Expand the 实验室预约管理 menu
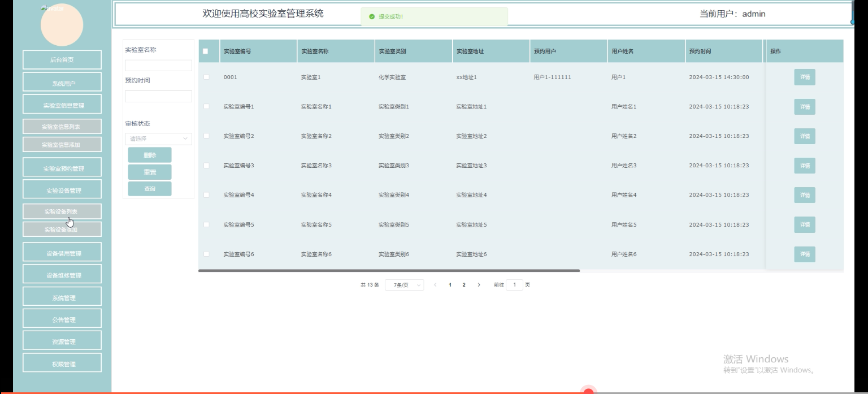868x394 pixels. pyautogui.click(x=62, y=167)
